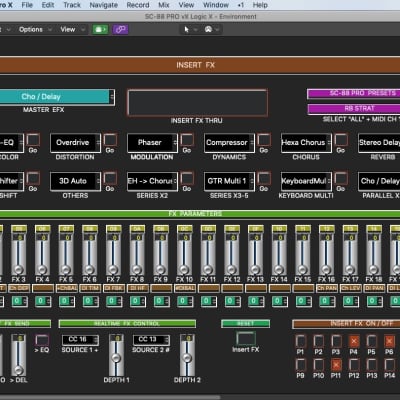This screenshot has height=400, width=400.
Task: Click the horizontal scrollbar at window bottom
Action: tap(110, 398)
